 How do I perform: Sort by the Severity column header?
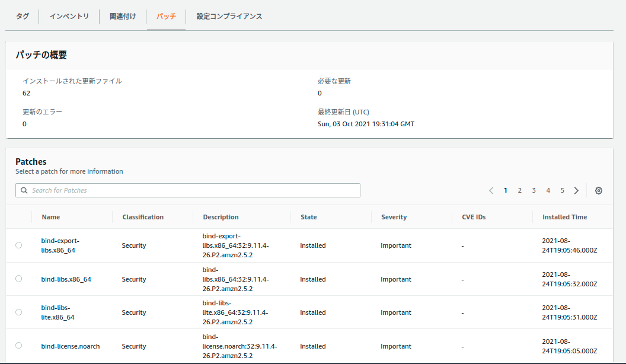[394, 218]
